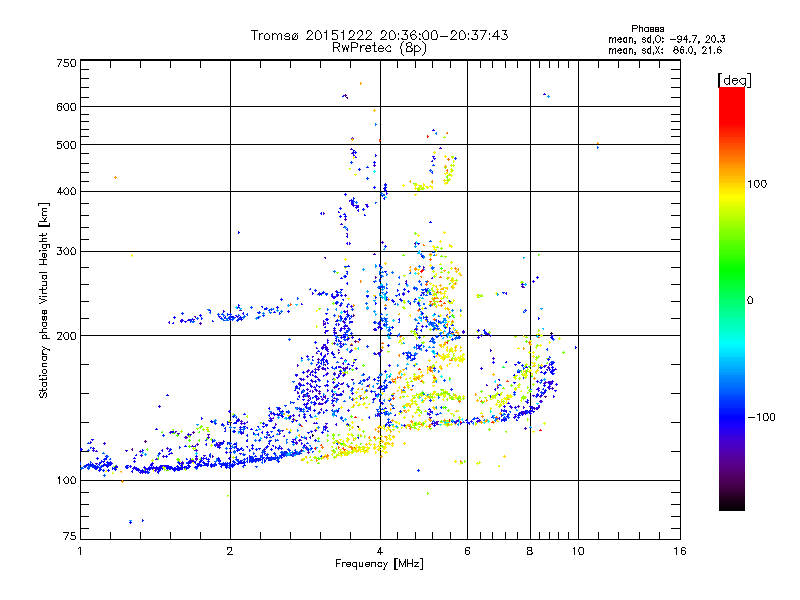Click the colorbar tick label "-100"
Image resolution: width=800 pixels, height=600 pixels.
point(761,417)
